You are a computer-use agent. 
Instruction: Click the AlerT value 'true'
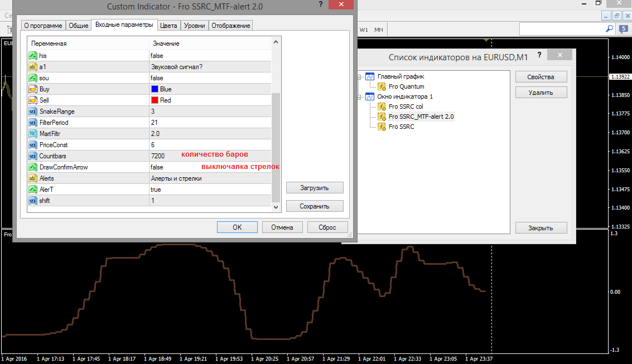pyautogui.click(x=156, y=190)
